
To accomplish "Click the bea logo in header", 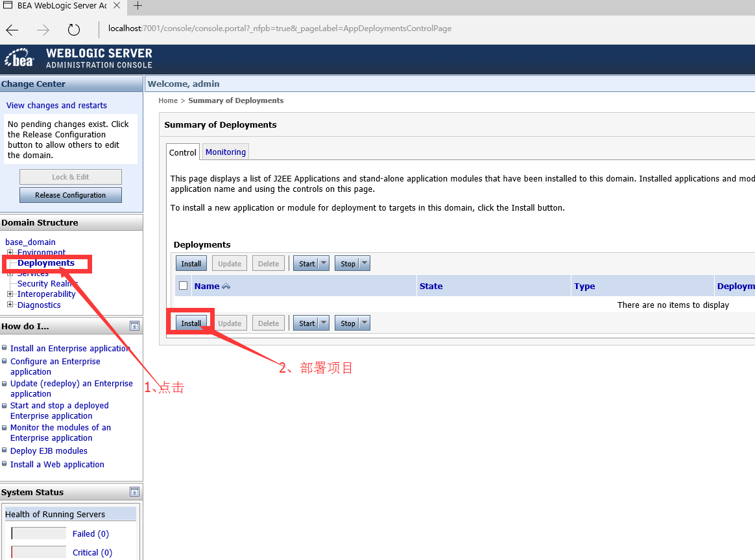I will tap(19, 58).
